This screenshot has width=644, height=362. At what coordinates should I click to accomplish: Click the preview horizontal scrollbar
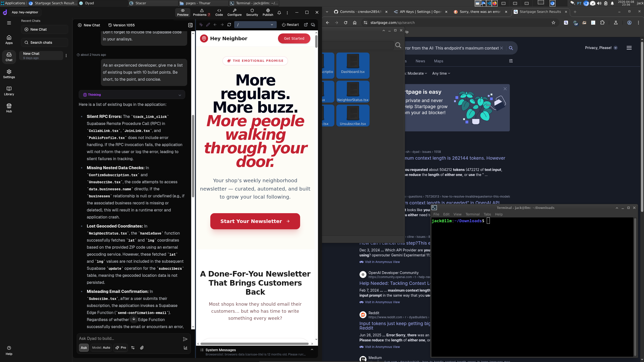[255, 344]
